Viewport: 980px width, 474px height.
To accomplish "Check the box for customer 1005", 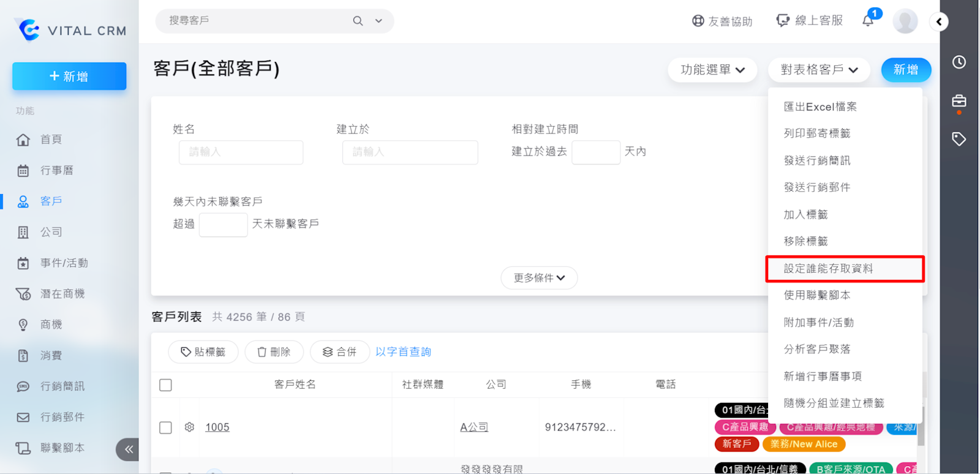I will coord(165,427).
